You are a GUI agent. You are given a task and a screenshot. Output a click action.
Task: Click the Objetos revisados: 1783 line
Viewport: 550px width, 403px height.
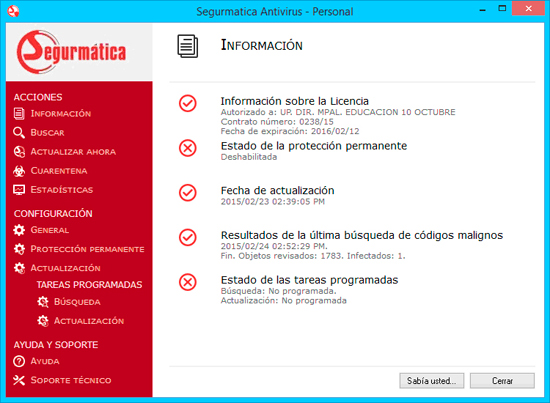[x=313, y=256]
